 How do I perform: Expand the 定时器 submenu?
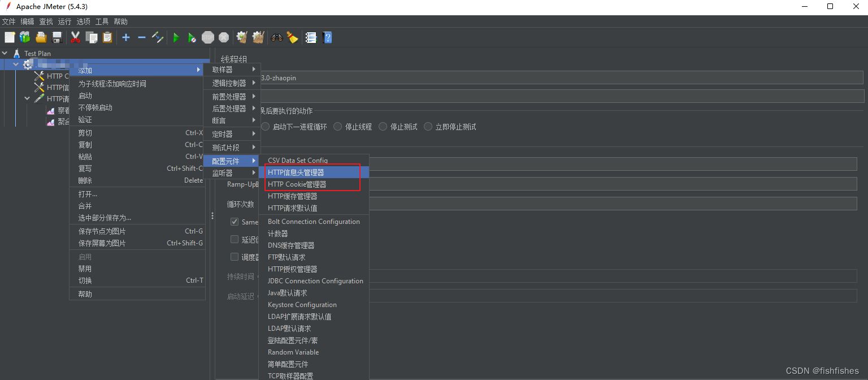(x=232, y=134)
